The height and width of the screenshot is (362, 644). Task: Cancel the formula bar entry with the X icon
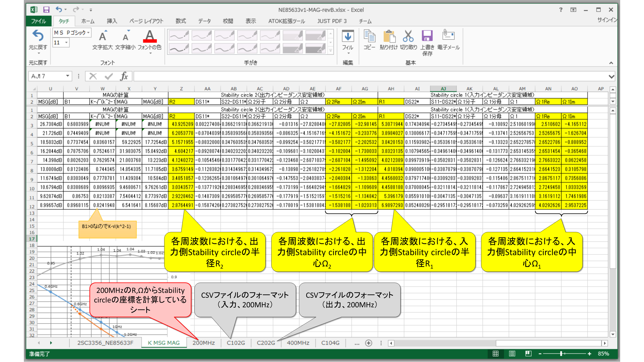93,76
